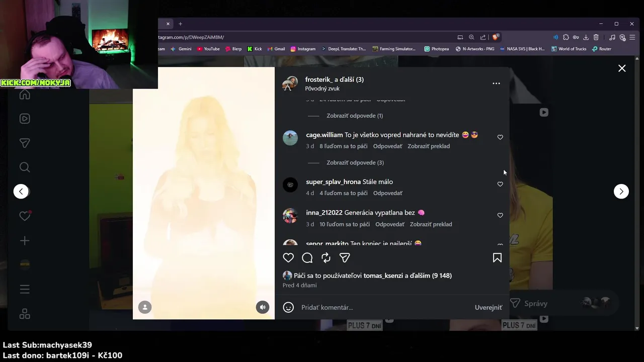Viewport: 644px width, 362px height.
Task: Open Router bookmark
Action: click(x=602, y=49)
